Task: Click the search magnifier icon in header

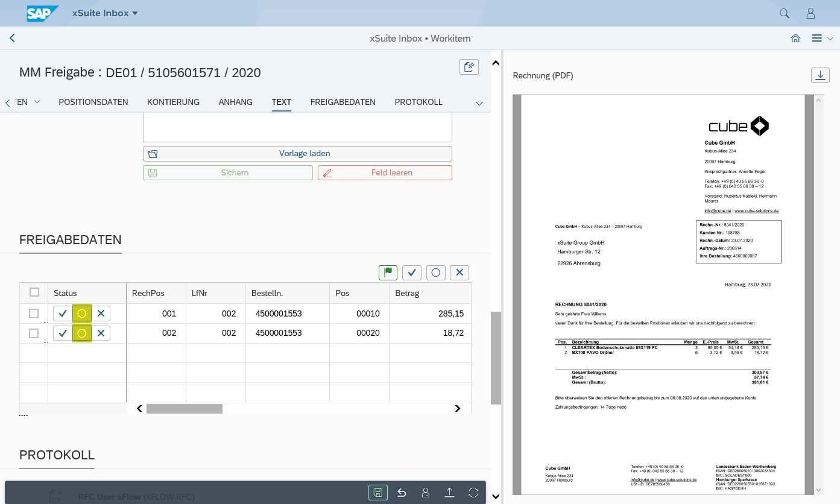Action: tap(785, 13)
